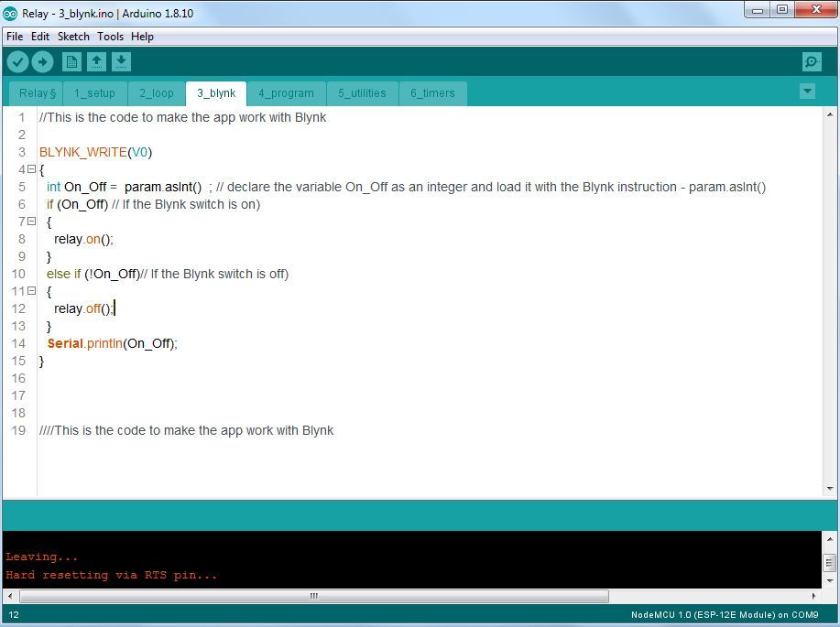Click relay.on(); on line 8

(x=83, y=239)
